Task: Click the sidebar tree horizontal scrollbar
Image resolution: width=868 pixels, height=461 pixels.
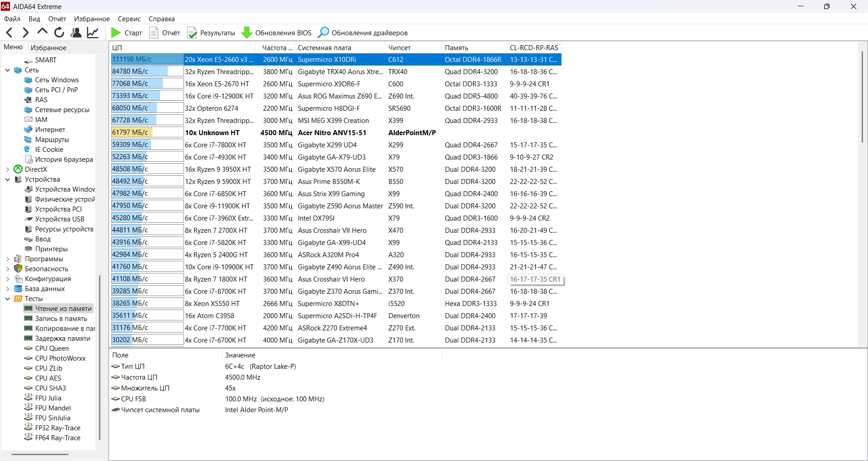Action: (x=40, y=454)
